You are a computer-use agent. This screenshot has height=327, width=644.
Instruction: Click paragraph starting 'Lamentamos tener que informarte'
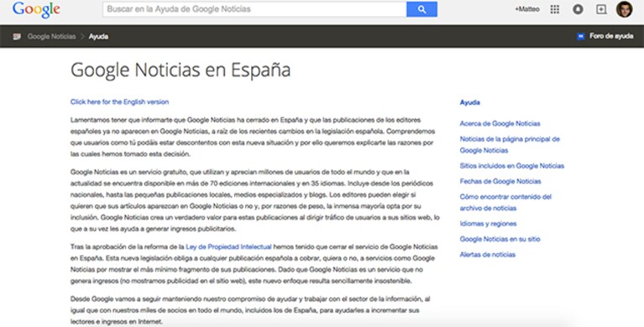pos(253,137)
